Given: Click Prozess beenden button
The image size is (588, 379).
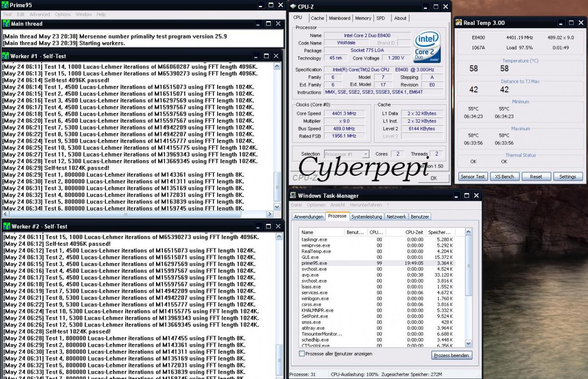Looking at the screenshot, I should tap(452, 355).
